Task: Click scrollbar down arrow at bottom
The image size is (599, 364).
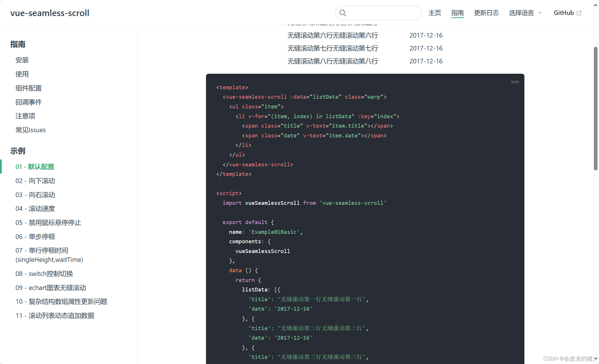Action: coord(596,359)
